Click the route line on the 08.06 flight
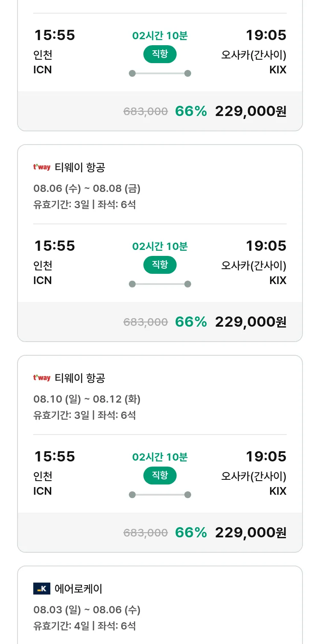320x644 pixels. click(x=160, y=284)
